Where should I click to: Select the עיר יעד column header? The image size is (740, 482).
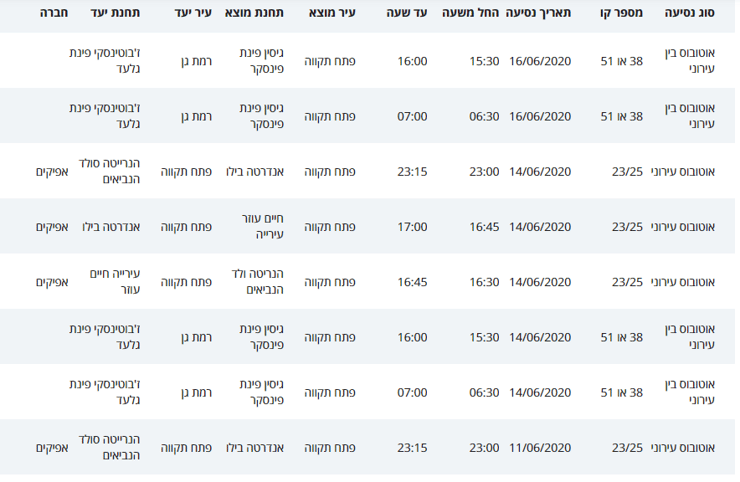[193, 13]
